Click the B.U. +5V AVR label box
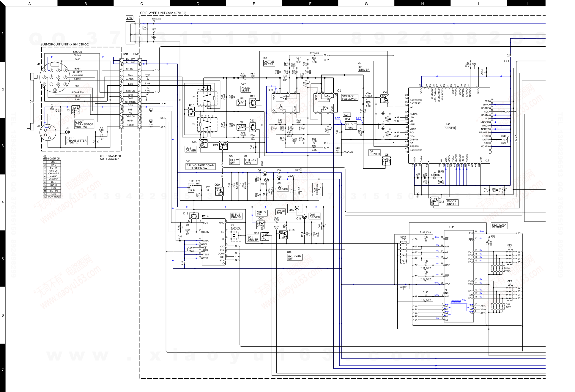 click(251, 161)
